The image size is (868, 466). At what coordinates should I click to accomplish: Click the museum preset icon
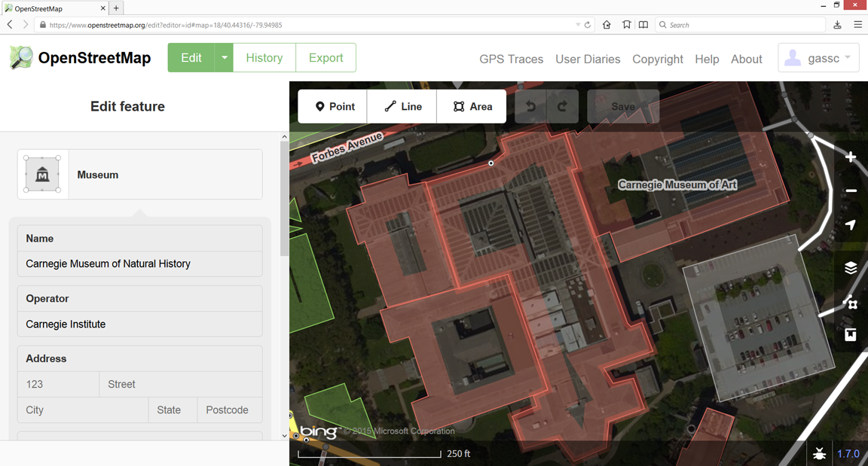coord(42,175)
